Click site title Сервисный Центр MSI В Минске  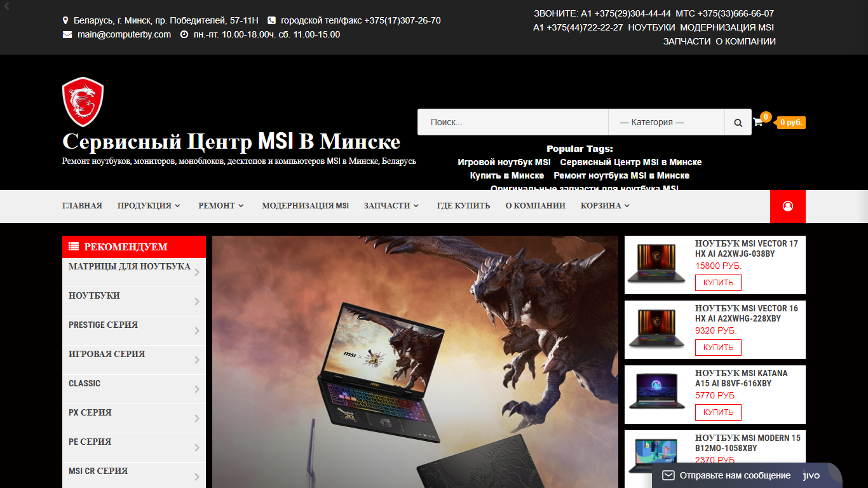point(231,141)
